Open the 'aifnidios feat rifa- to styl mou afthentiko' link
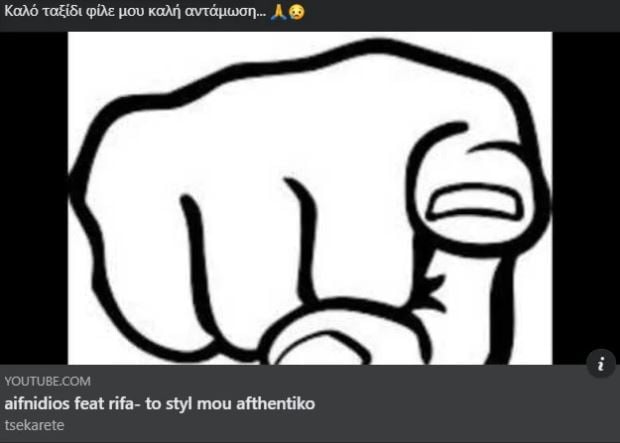This screenshot has height=443, width=620. pyautogui.click(x=160, y=404)
